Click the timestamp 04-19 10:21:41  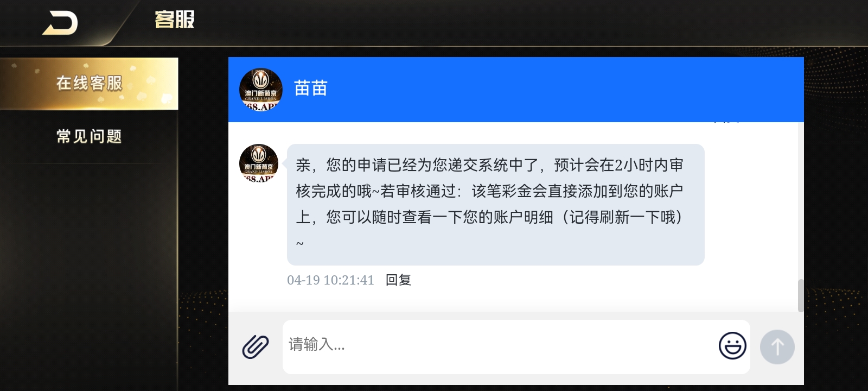pyautogui.click(x=330, y=280)
